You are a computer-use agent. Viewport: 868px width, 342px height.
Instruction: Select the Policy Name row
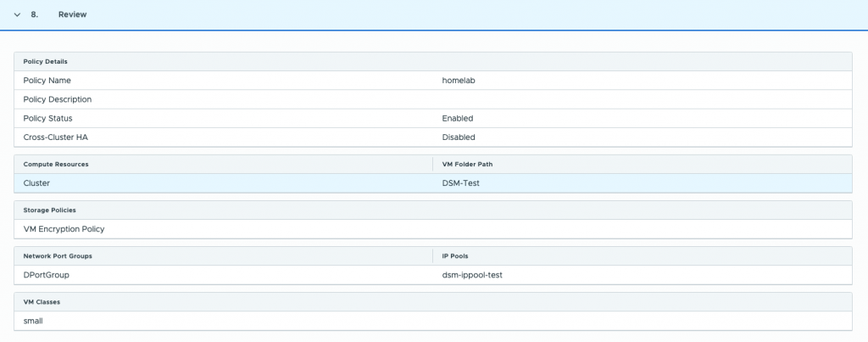tap(433, 81)
